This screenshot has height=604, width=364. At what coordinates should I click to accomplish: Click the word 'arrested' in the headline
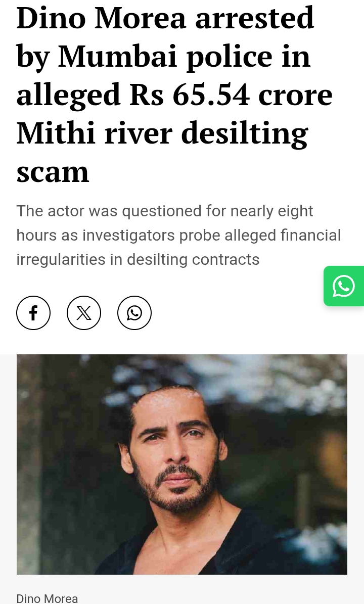255,18
